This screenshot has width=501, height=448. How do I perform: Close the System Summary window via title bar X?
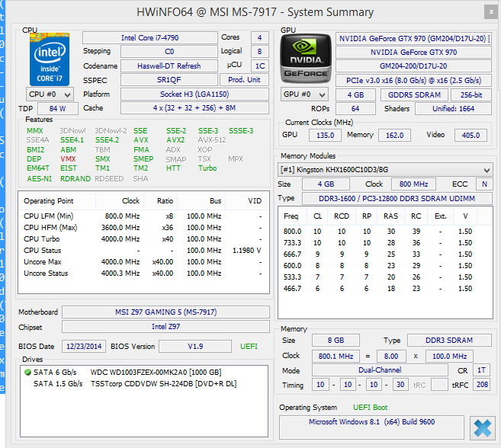coord(491,12)
